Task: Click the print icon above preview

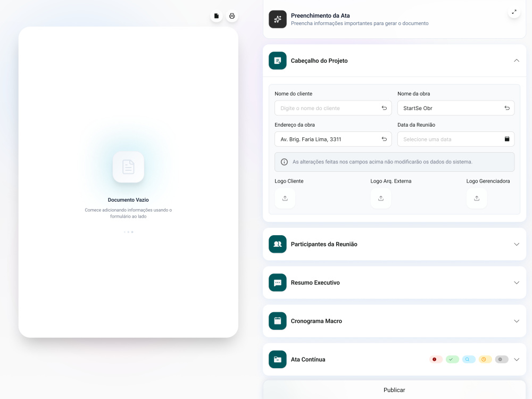Action: tap(232, 16)
